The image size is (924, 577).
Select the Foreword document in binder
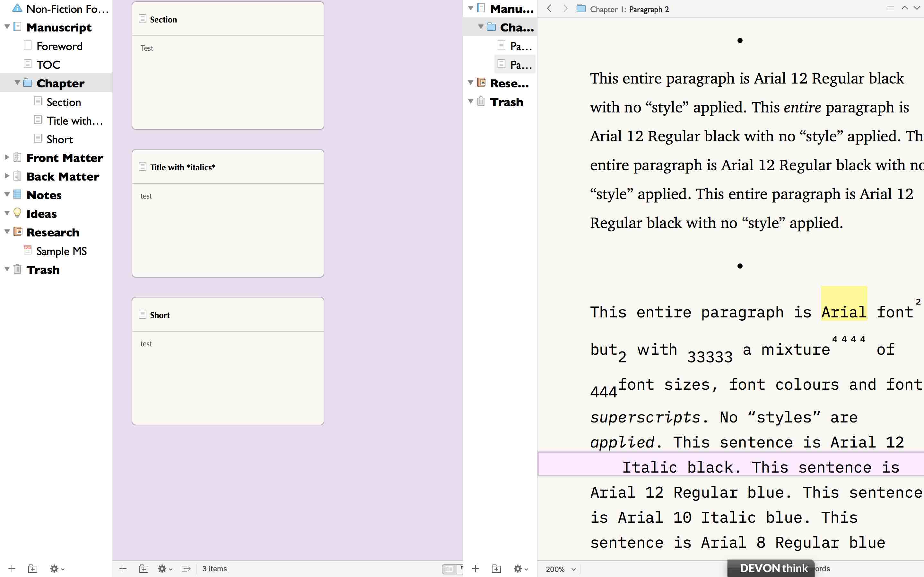click(x=59, y=46)
